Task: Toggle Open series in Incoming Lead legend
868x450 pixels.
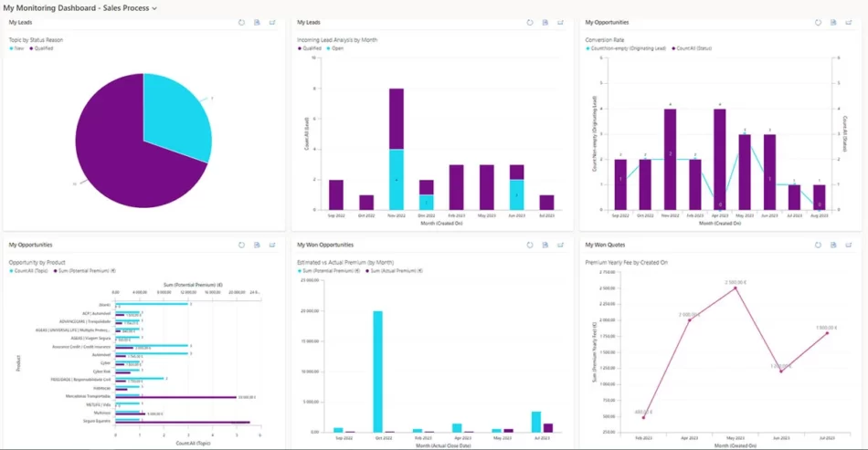Action: coord(334,48)
